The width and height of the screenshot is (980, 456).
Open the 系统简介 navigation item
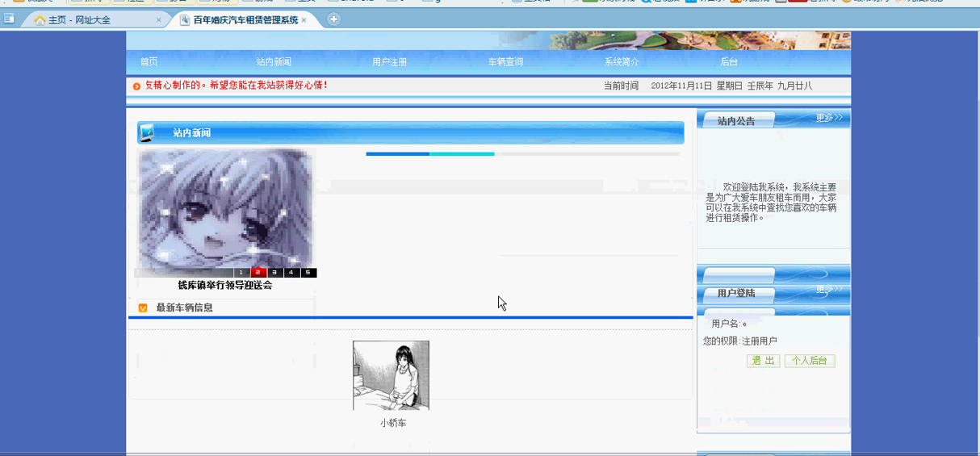(622, 62)
